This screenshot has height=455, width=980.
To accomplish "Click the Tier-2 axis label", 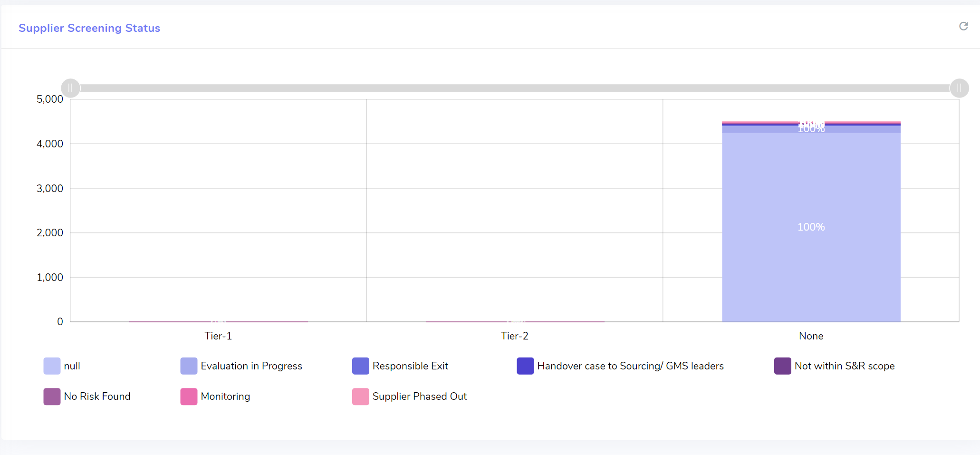I will coord(514,336).
